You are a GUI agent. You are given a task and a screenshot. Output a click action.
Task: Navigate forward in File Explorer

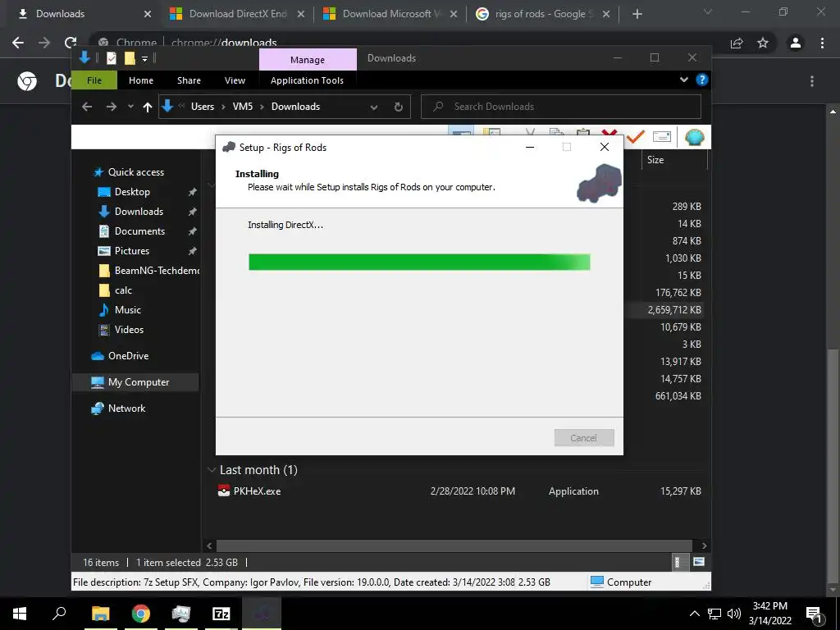point(112,107)
